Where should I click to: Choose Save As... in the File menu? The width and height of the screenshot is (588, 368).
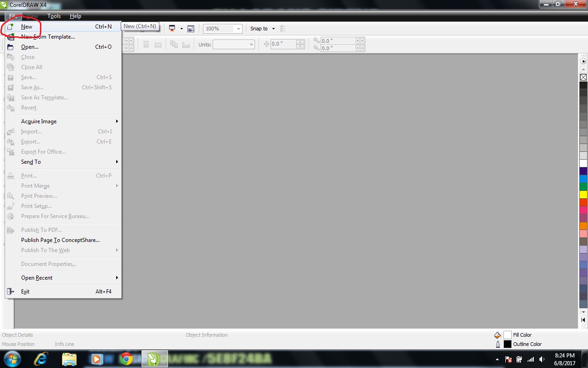coord(63,87)
